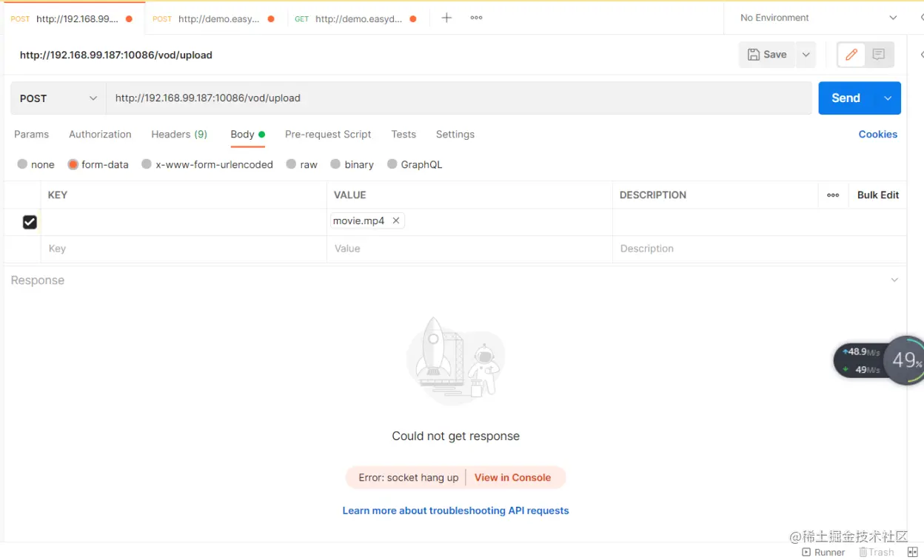Open Trash in the bottom bar
Screen dimensions: 924x560
(877, 552)
